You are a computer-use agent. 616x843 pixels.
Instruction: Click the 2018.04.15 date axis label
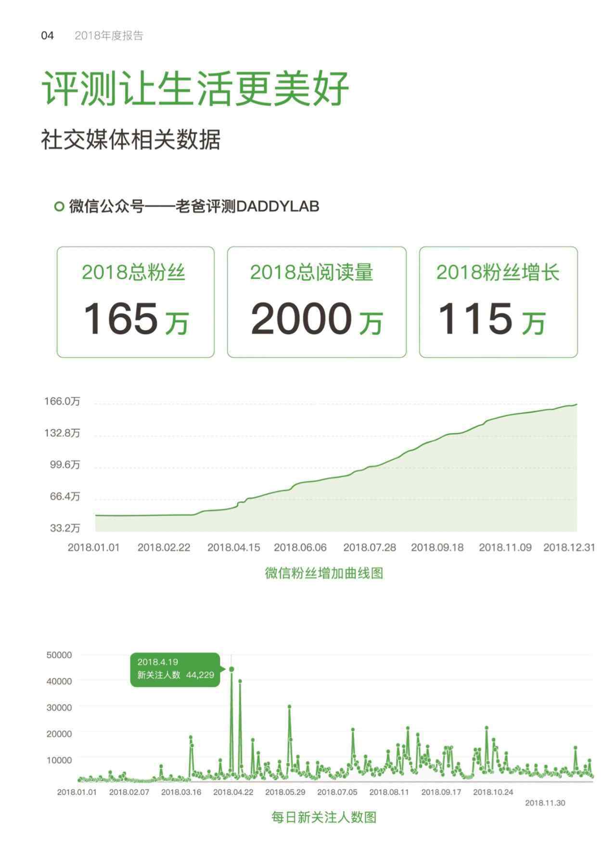(233, 547)
